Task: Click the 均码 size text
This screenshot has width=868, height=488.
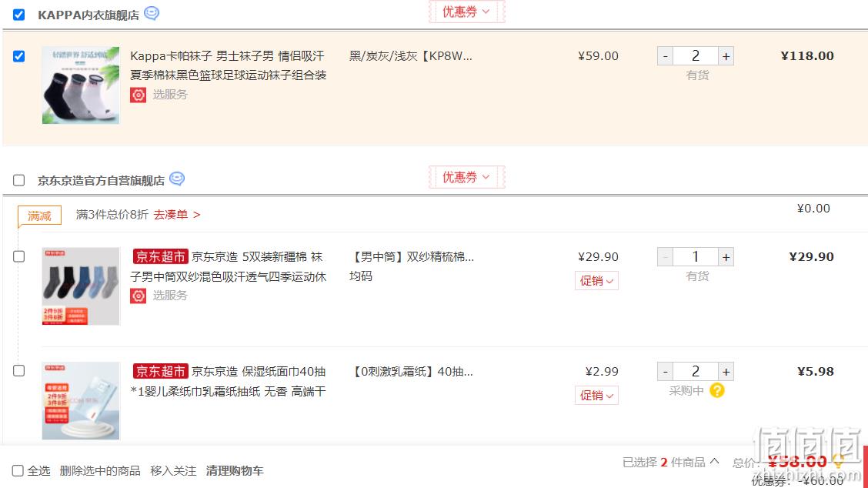Action: [x=361, y=276]
